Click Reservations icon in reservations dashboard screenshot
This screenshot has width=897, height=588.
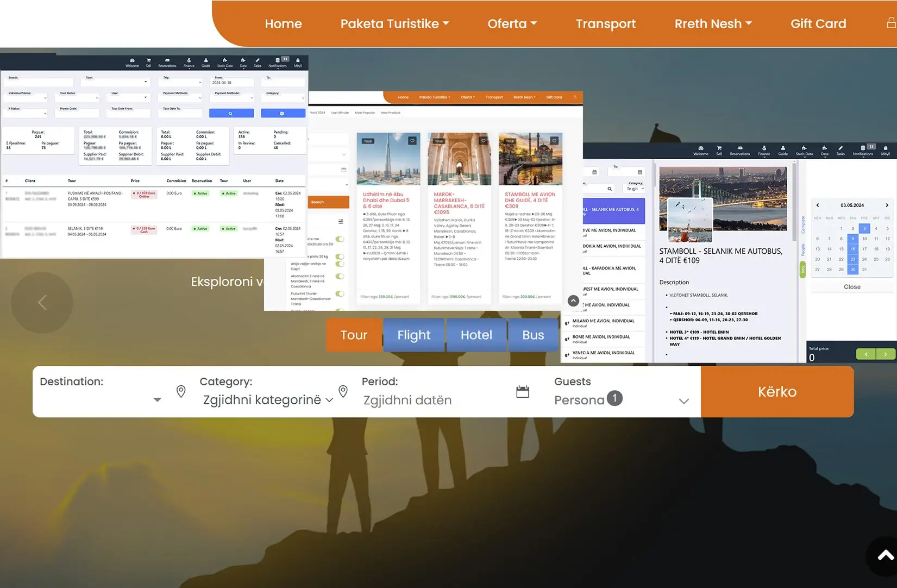click(x=167, y=62)
